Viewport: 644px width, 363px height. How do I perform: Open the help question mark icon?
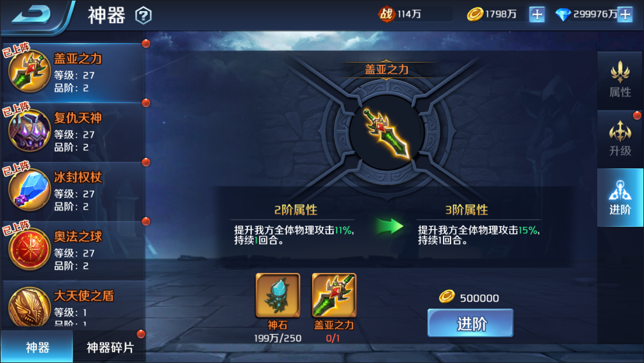click(x=143, y=16)
